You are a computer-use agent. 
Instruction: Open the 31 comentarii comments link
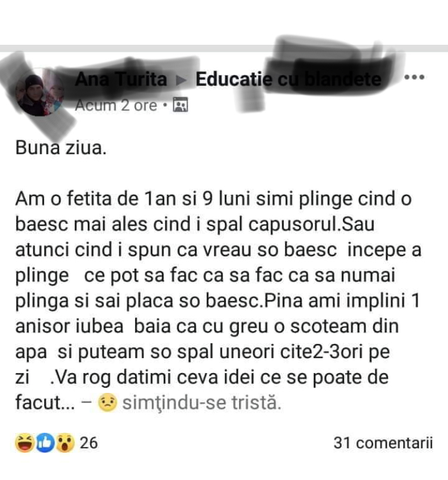(383, 443)
